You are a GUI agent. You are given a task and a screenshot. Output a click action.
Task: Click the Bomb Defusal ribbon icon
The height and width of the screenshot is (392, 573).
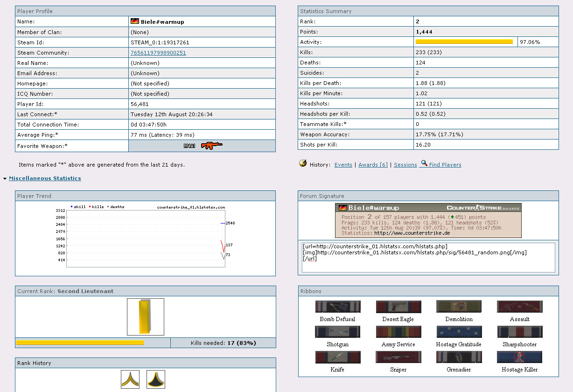(337, 307)
